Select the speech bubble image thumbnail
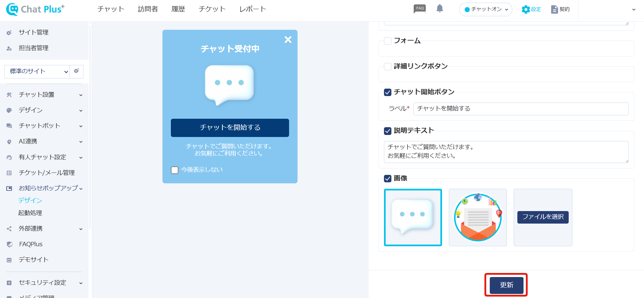The image size is (644, 298). coord(413,217)
